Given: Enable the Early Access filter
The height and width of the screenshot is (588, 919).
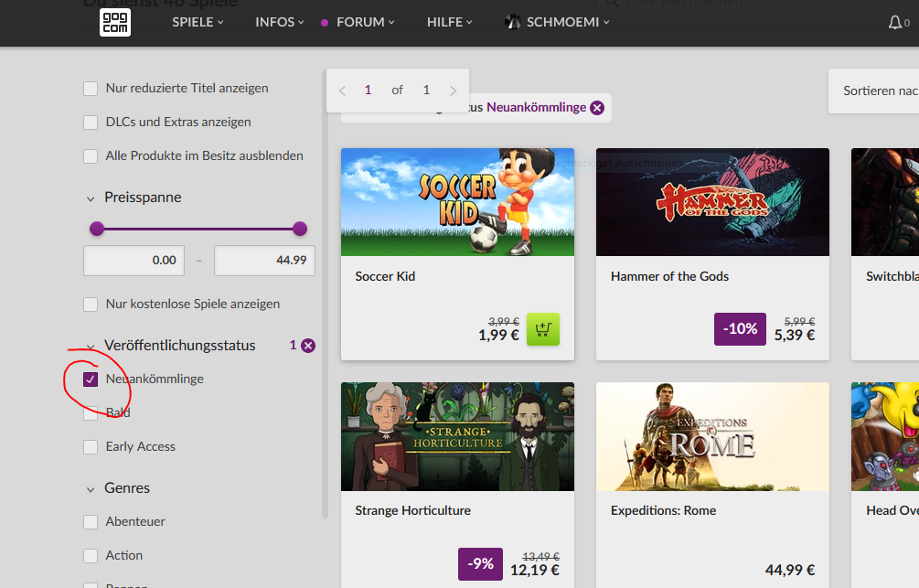Looking at the screenshot, I should click(x=91, y=447).
